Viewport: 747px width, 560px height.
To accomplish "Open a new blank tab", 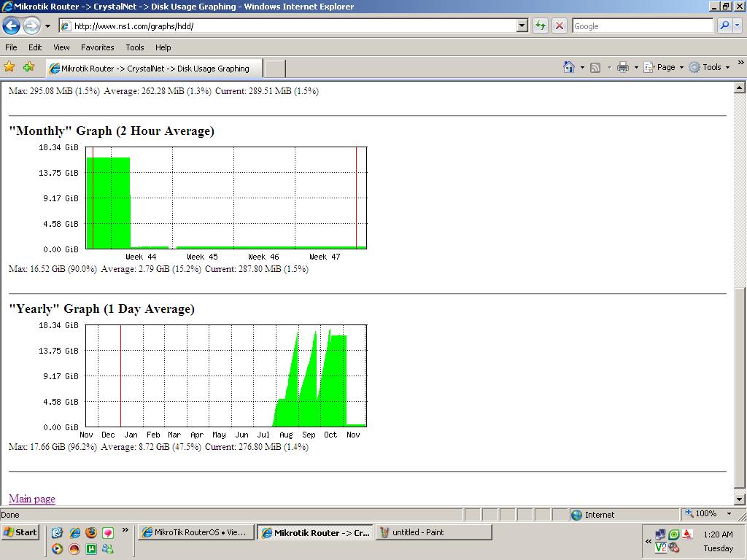I will point(274,69).
